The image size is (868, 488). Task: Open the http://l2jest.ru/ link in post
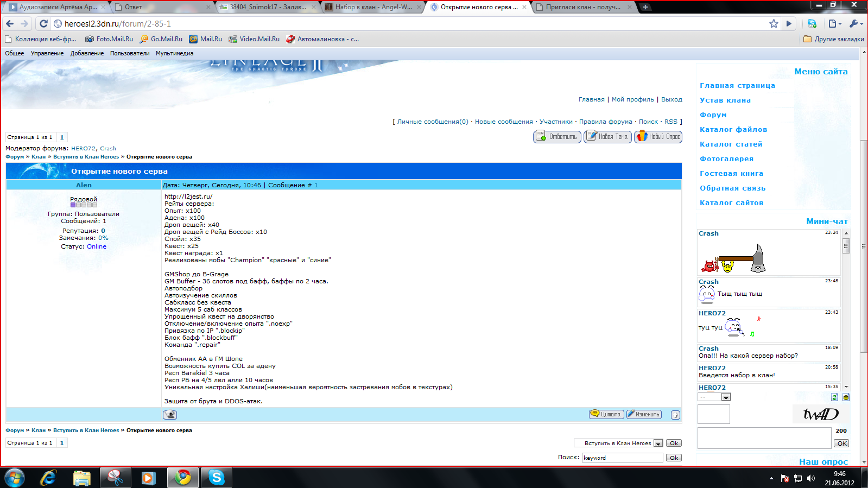[x=188, y=197]
